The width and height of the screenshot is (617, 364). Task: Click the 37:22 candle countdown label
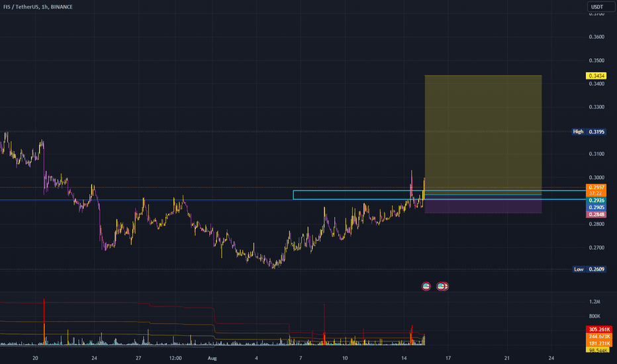pyautogui.click(x=596, y=194)
